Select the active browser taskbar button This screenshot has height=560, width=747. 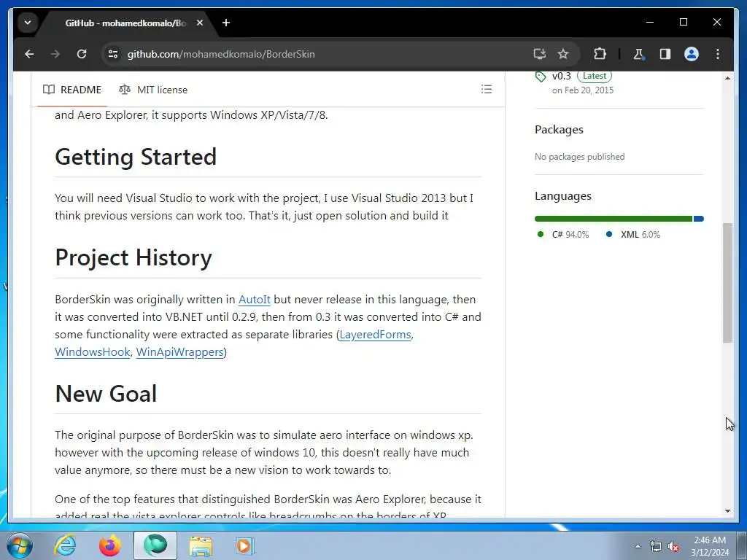155,545
